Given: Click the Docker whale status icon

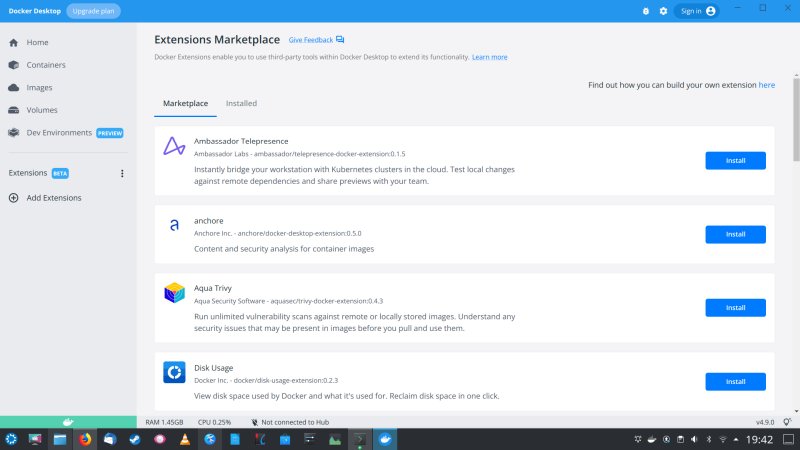Looking at the screenshot, I should click(x=68, y=422).
